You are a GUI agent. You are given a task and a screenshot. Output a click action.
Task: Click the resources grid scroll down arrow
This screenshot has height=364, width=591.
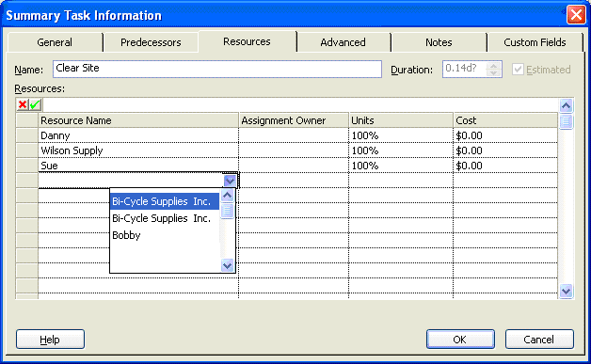(x=566, y=291)
